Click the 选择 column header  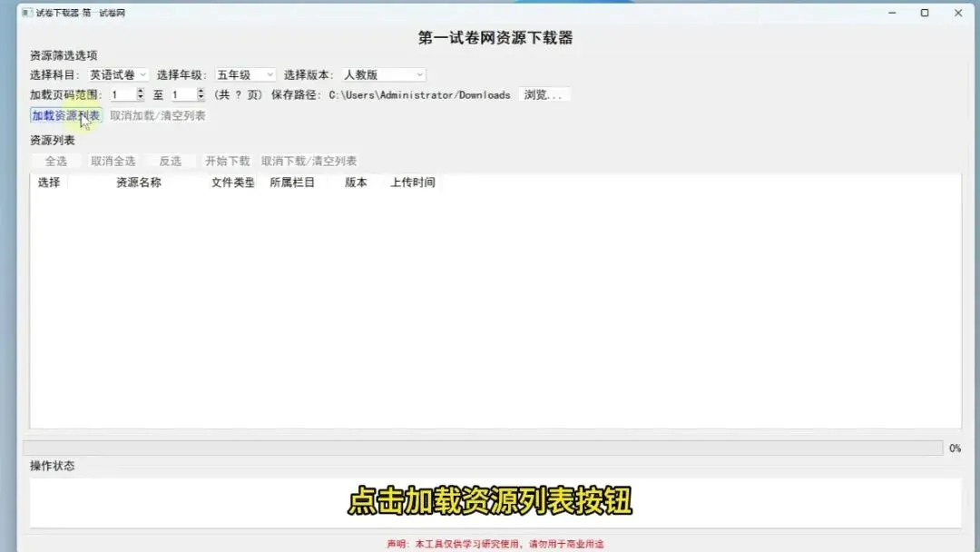(x=49, y=182)
